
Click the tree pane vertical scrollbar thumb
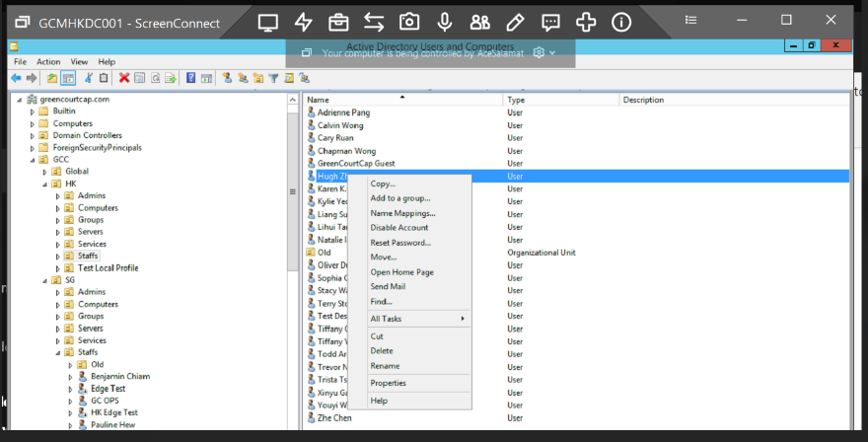(293, 191)
